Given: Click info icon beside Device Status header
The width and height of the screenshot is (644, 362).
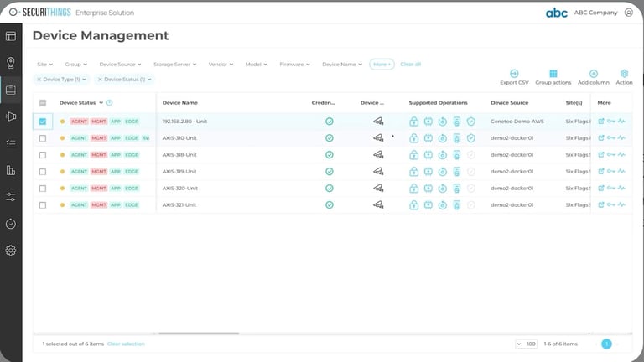Looking at the screenshot, I should tap(109, 102).
